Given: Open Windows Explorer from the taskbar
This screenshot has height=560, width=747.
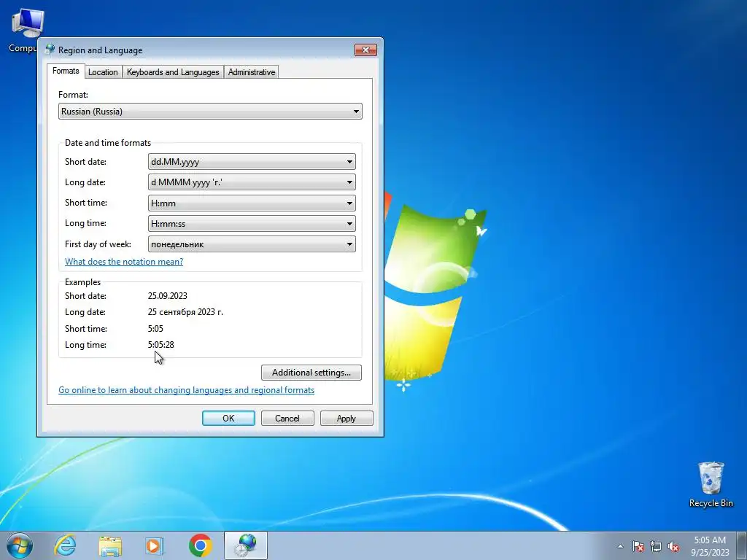Looking at the screenshot, I should click(x=110, y=546).
